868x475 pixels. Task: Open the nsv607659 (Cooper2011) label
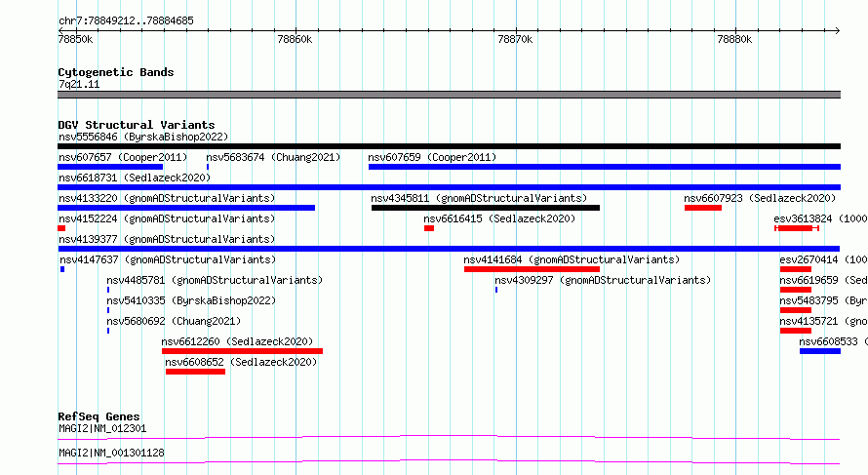[432, 157]
